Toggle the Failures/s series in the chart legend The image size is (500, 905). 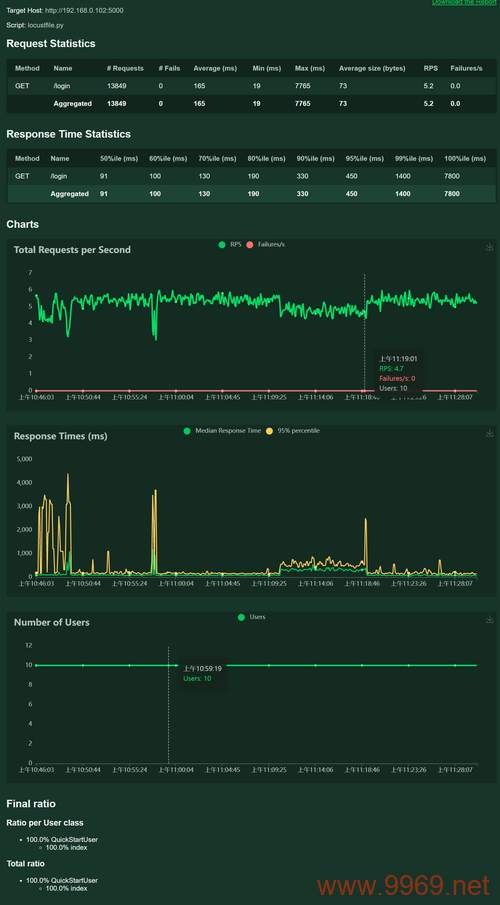pyautogui.click(x=266, y=245)
